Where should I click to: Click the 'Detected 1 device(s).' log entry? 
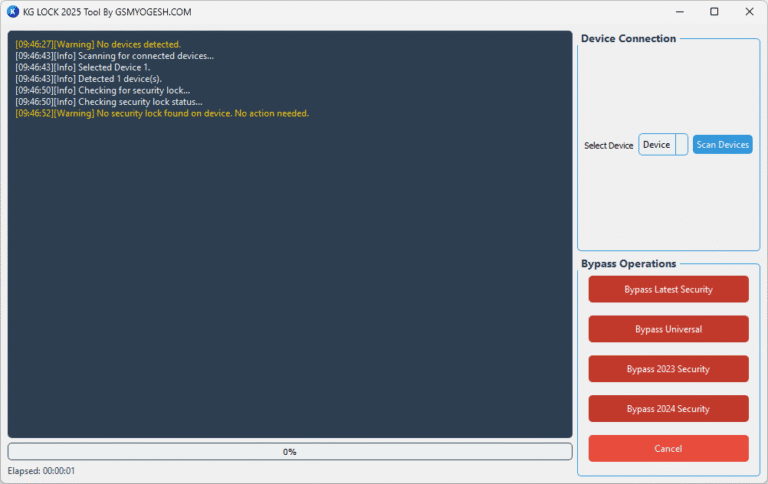point(89,79)
